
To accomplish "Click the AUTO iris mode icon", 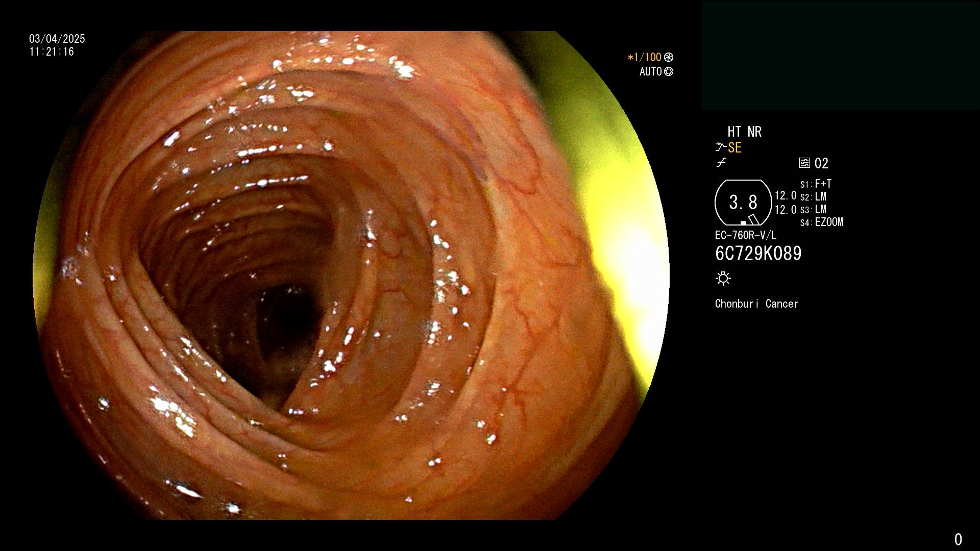I will click(x=669, y=71).
